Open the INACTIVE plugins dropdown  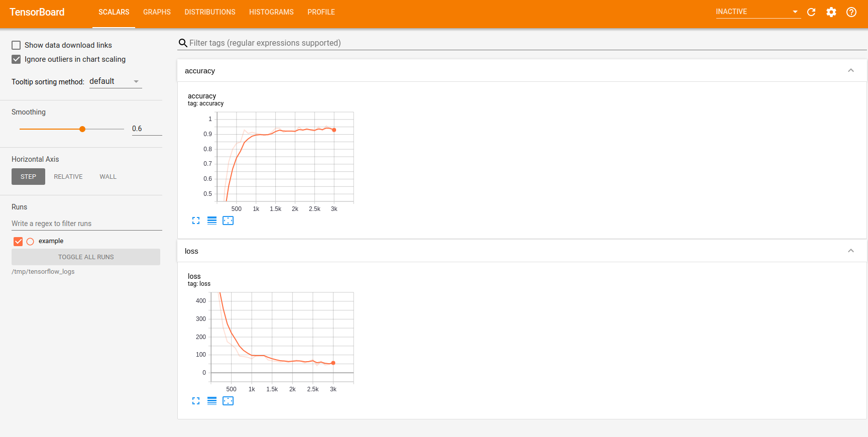pyautogui.click(x=757, y=12)
